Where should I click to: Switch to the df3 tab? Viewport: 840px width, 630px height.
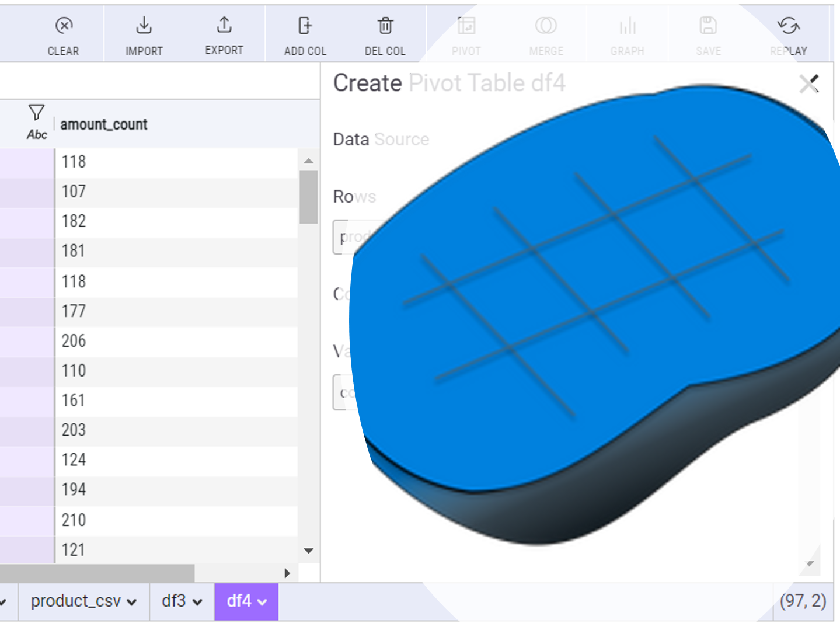174,601
